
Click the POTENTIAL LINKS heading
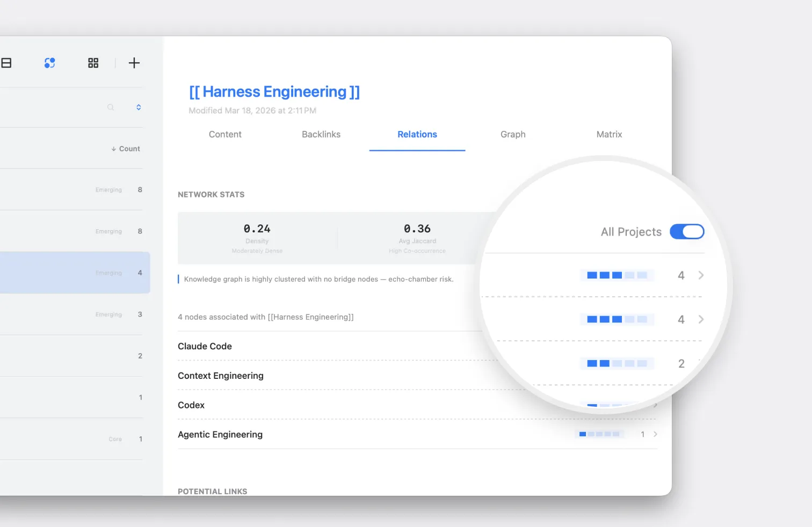[213, 492]
